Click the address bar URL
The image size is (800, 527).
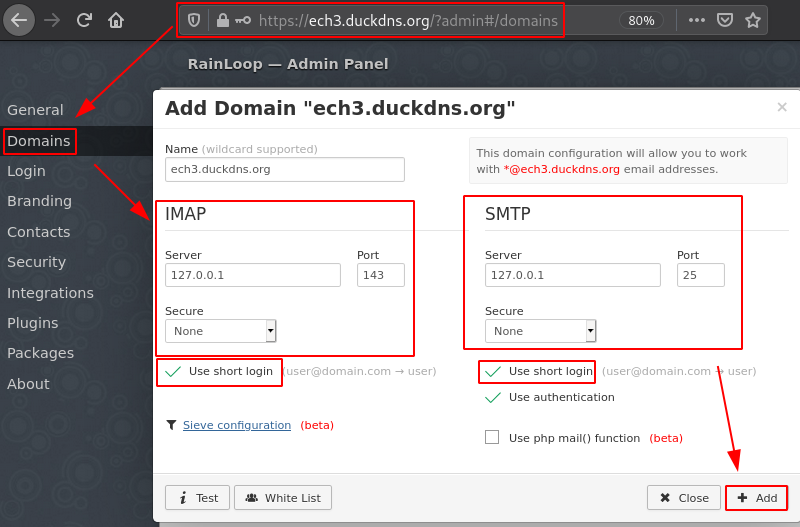[x=408, y=20]
